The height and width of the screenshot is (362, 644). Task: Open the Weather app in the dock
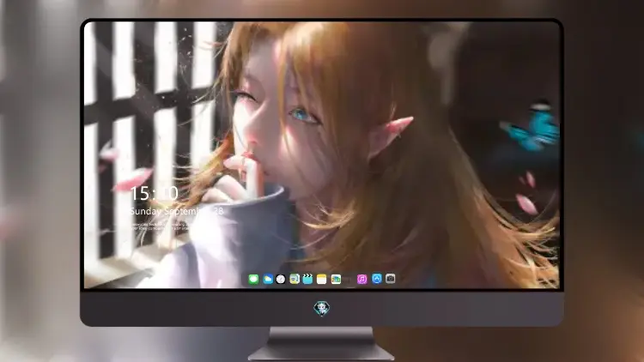click(x=268, y=279)
